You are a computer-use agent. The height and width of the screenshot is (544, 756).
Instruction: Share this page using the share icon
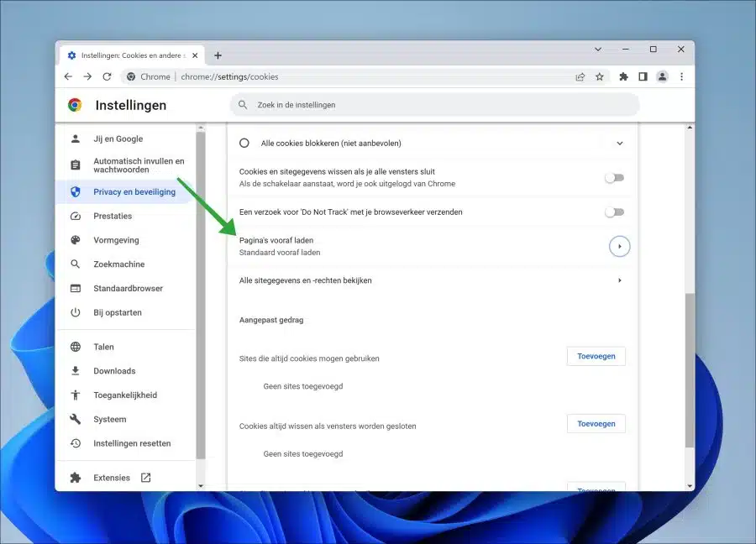[580, 76]
